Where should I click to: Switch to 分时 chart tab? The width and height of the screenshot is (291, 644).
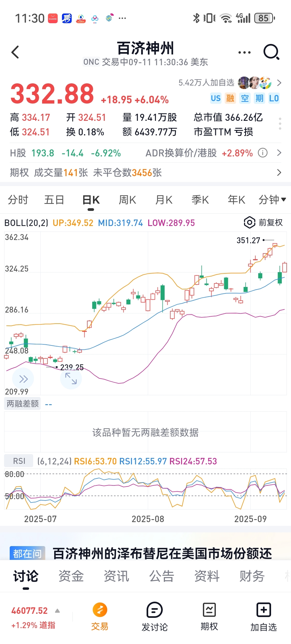18,200
